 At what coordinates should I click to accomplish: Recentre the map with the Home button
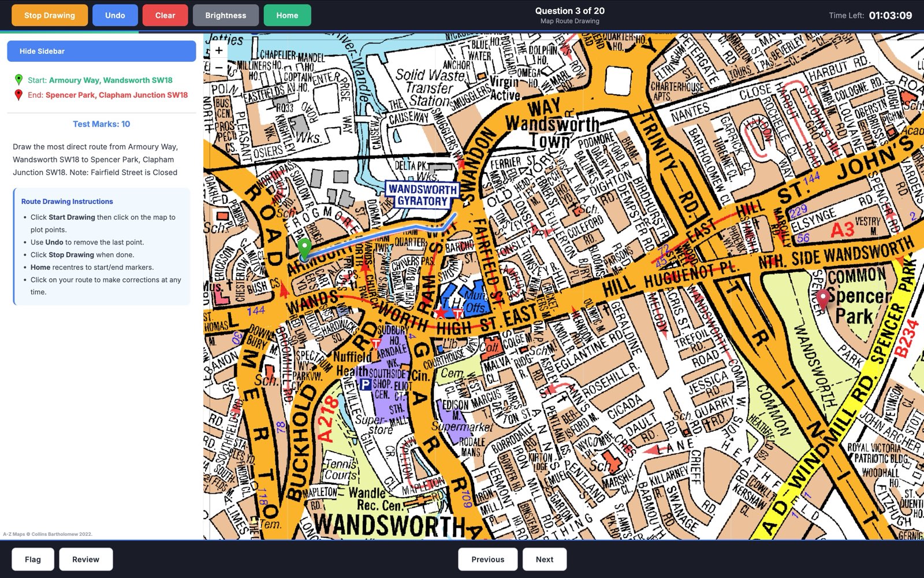pos(287,16)
